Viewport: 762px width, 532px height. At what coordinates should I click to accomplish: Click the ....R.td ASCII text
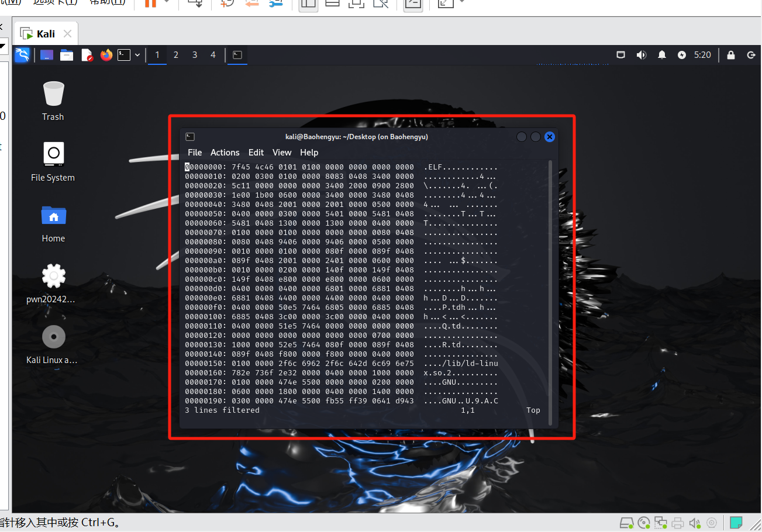coord(443,345)
